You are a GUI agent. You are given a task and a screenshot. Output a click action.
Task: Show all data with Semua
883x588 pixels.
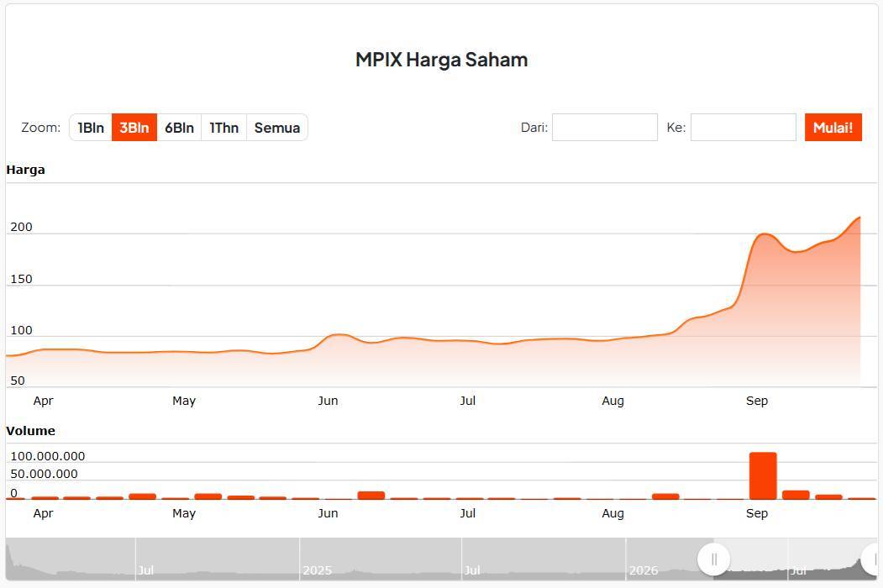tap(277, 128)
